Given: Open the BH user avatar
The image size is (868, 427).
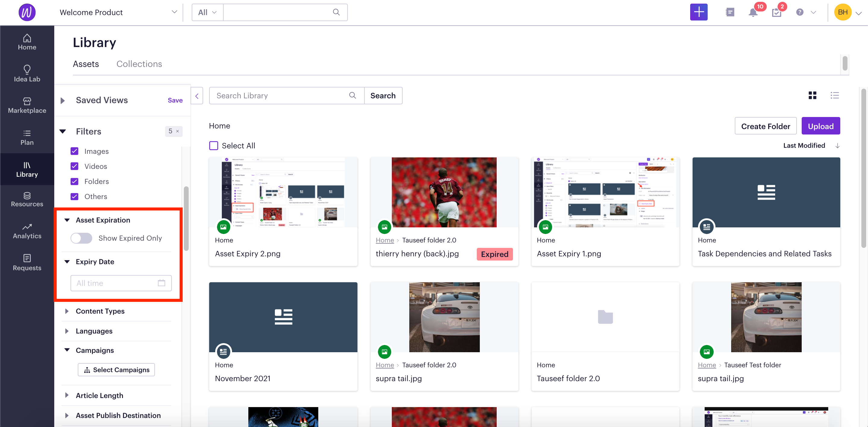Looking at the screenshot, I should coord(842,12).
